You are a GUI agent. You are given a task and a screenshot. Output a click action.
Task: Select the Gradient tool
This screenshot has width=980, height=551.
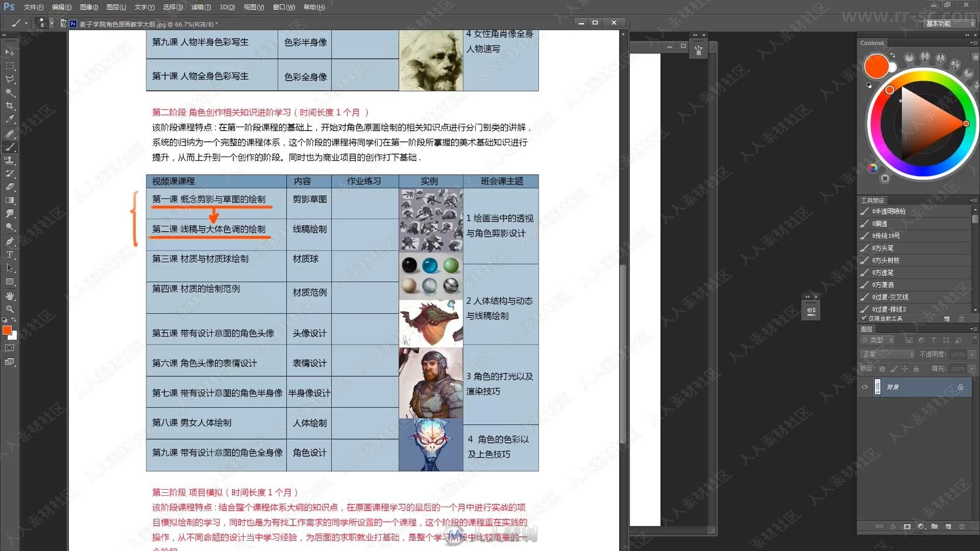tap(9, 200)
